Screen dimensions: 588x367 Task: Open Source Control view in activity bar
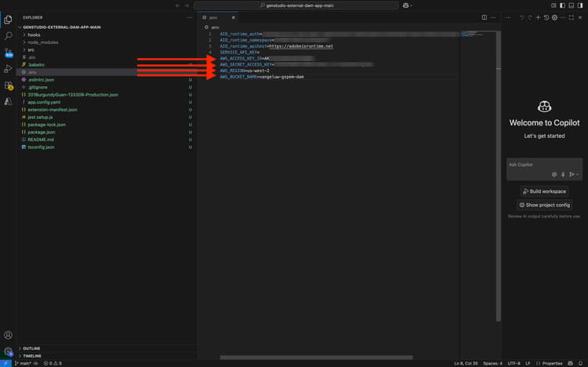coord(8,53)
